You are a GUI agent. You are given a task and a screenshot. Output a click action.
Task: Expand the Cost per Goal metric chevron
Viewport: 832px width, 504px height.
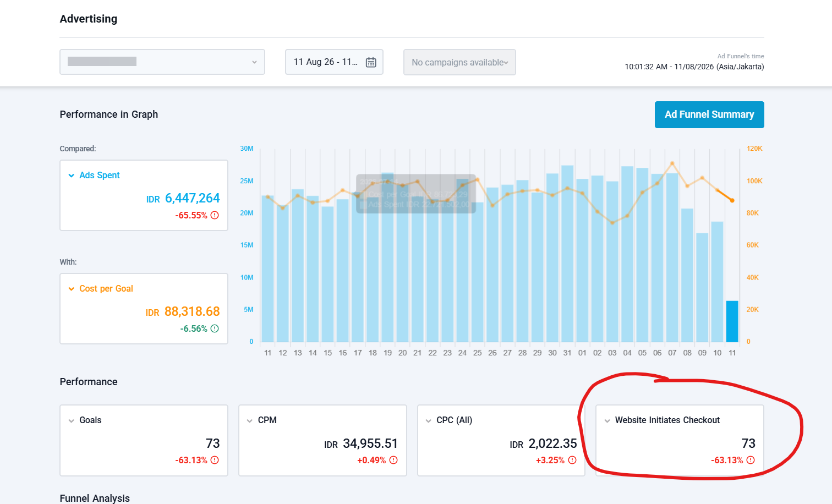tap(71, 289)
